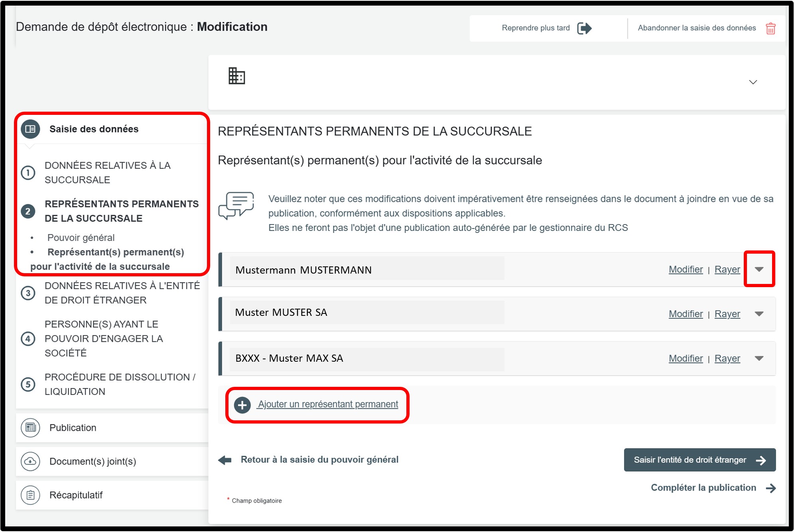Click the 'Saisie des données' book icon
The image size is (794, 532).
click(x=30, y=129)
